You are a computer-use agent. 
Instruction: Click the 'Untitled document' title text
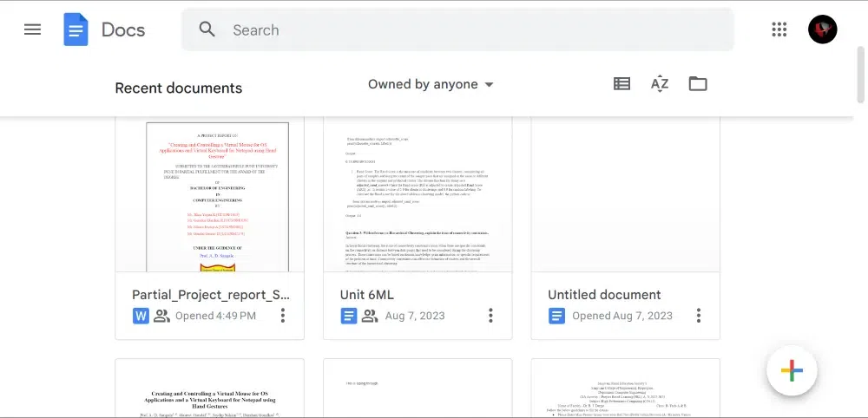coord(604,295)
